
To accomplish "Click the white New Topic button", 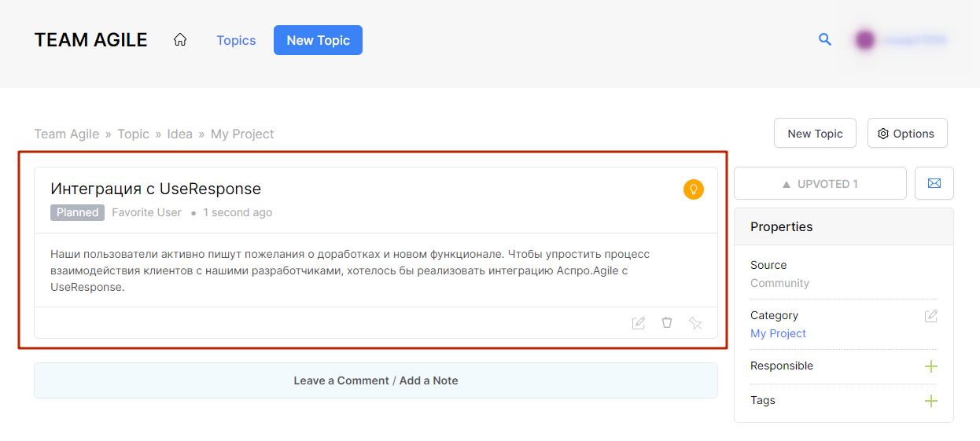I will pyautogui.click(x=815, y=133).
